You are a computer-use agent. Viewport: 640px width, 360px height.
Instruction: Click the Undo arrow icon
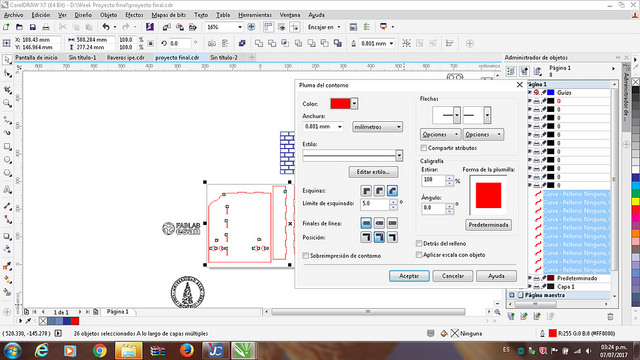[x=106, y=27]
